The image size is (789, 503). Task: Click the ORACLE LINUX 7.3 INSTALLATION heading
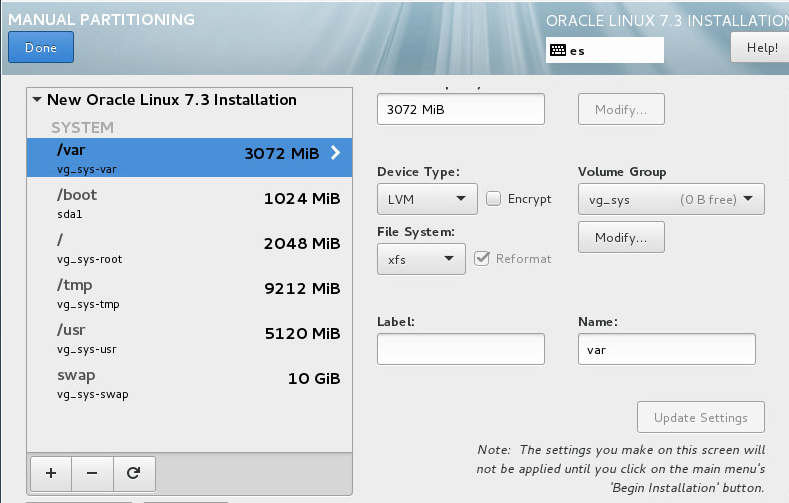click(x=667, y=21)
